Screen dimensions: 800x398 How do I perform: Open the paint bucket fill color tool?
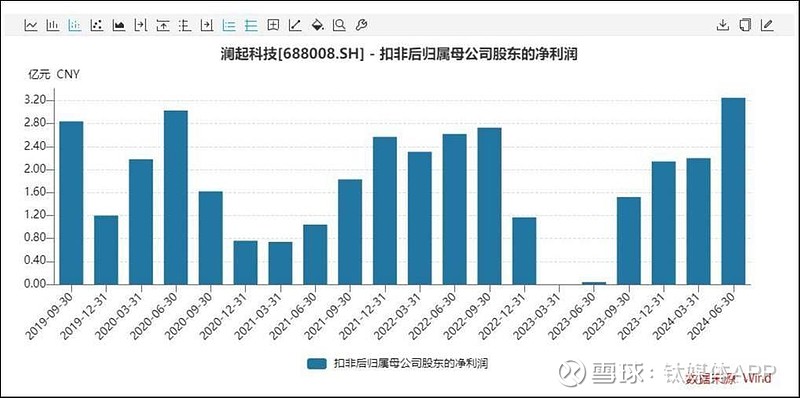317,25
